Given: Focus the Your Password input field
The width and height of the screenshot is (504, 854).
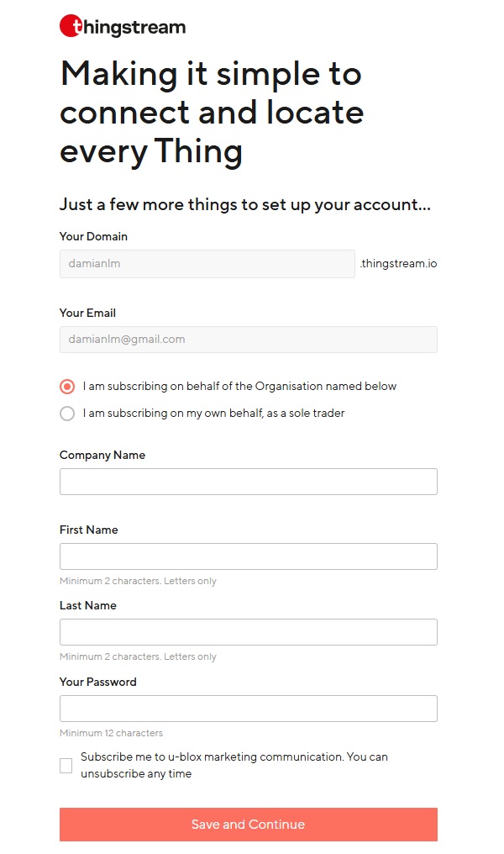Looking at the screenshot, I should [x=248, y=709].
